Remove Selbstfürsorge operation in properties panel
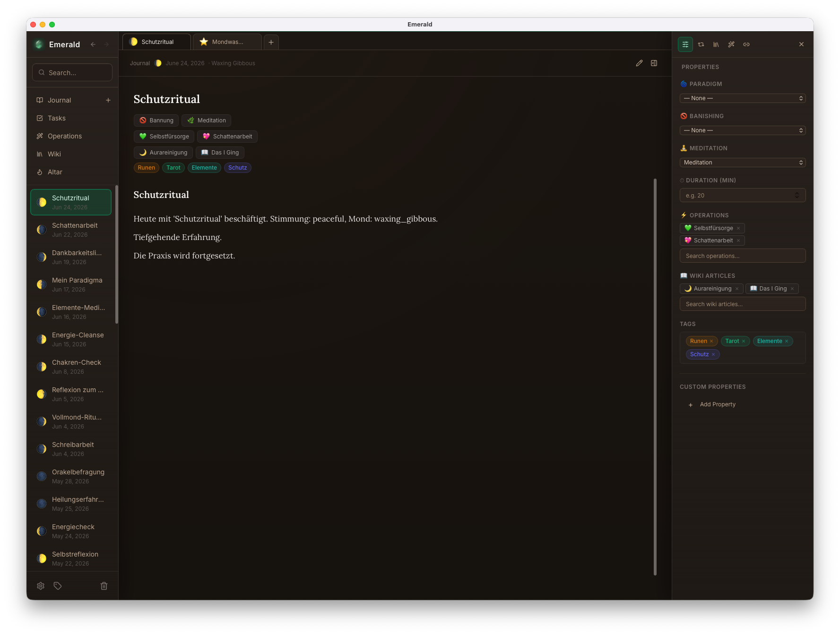This screenshot has width=840, height=635. pyautogui.click(x=738, y=228)
